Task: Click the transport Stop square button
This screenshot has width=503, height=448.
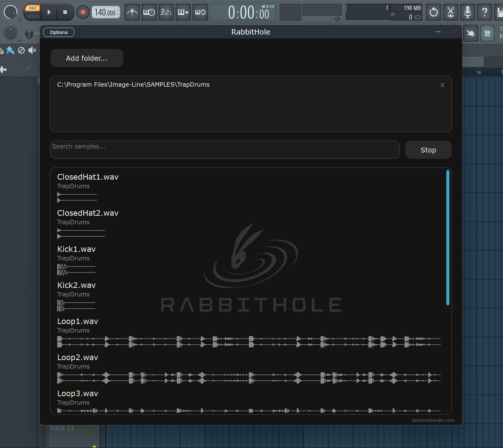Action: pos(65,12)
